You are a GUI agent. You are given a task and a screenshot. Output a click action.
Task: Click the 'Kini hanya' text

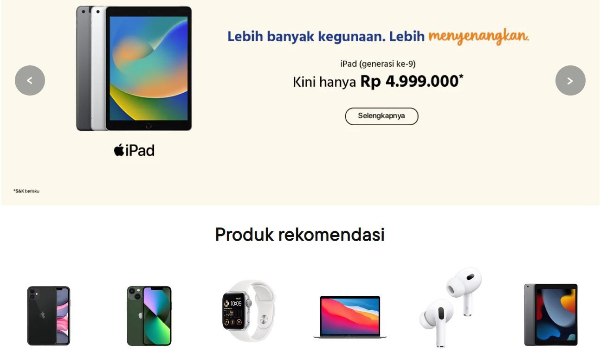point(324,82)
